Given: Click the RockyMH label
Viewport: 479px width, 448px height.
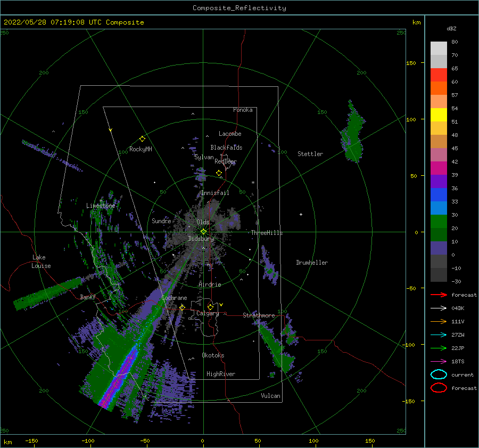Looking at the screenshot, I should click(x=141, y=149).
